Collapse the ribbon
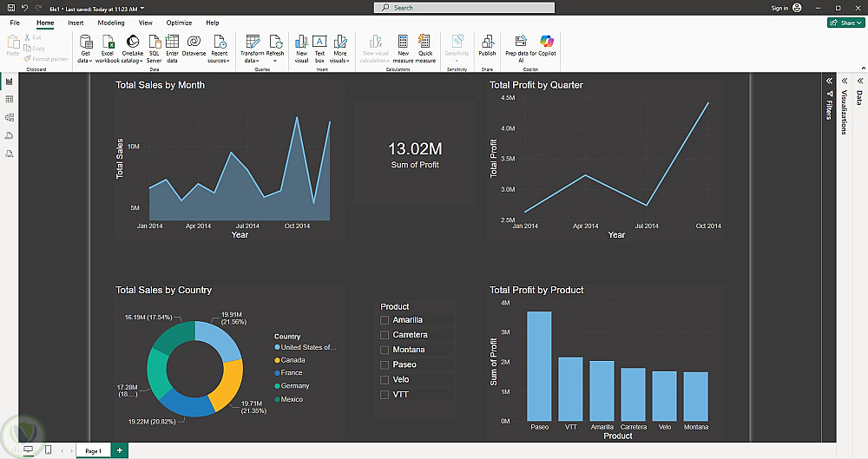Screen dimensions: 868x459 (863, 68)
